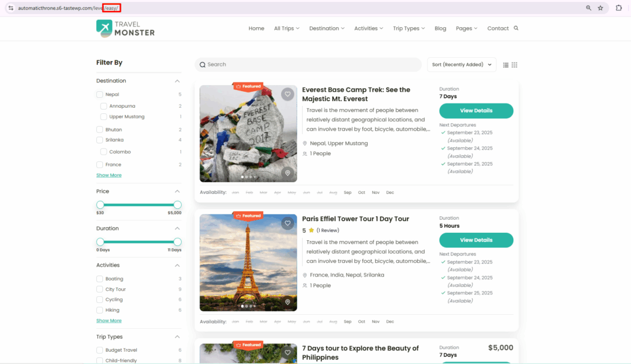Switch to list view layout icon
The image size is (631, 364).
pos(506,65)
